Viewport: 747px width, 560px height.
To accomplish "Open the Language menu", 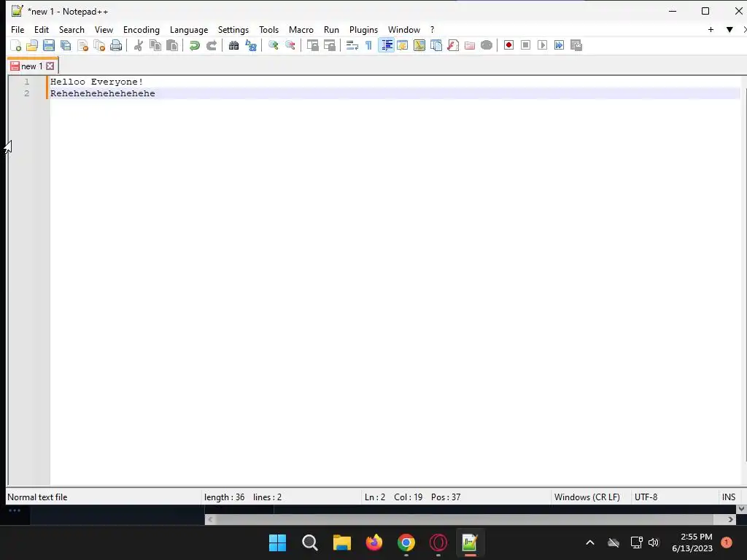I will pos(189,29).
